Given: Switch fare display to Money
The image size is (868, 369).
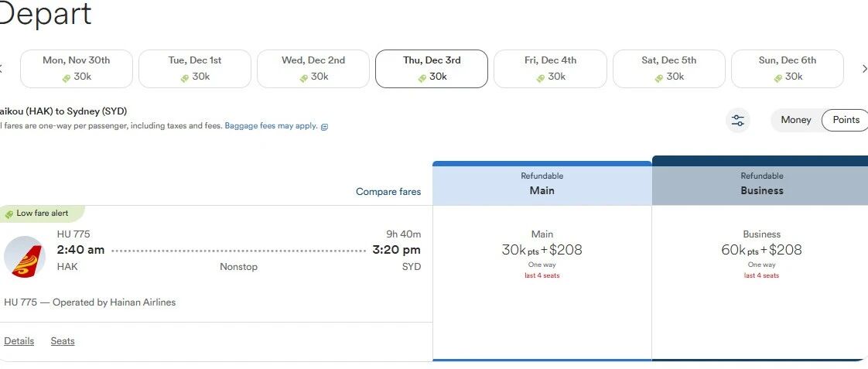Looking at the screenshot, I should click(x=795, y=120).
